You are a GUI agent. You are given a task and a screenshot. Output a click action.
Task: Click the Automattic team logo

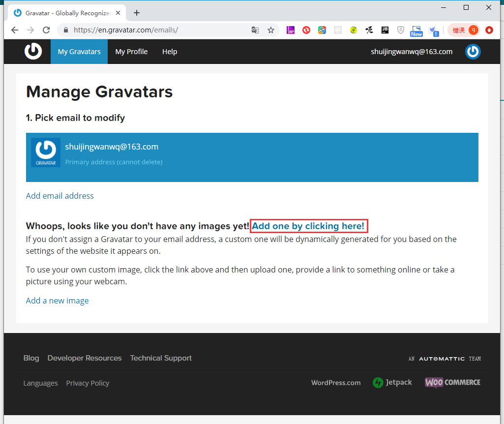(445, 359)
